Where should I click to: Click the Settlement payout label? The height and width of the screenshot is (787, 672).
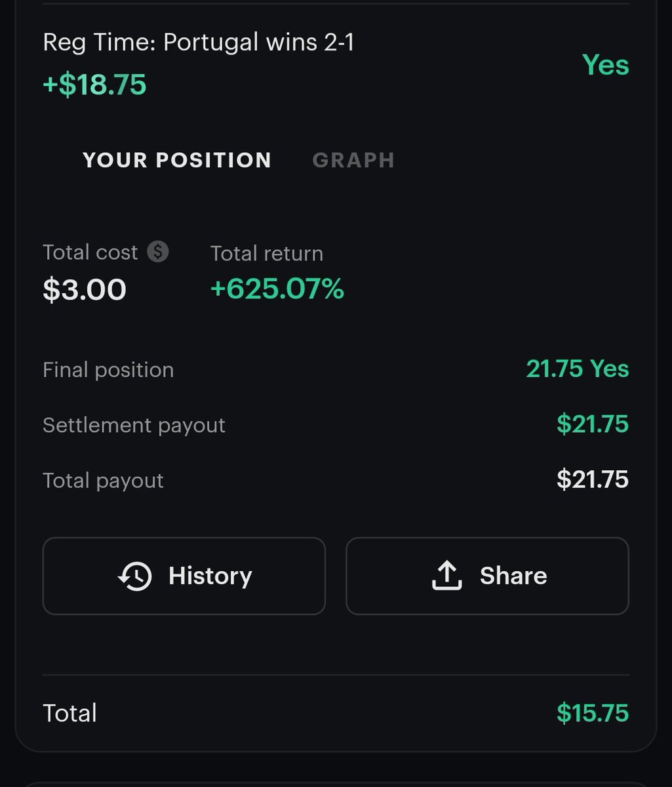134,425
